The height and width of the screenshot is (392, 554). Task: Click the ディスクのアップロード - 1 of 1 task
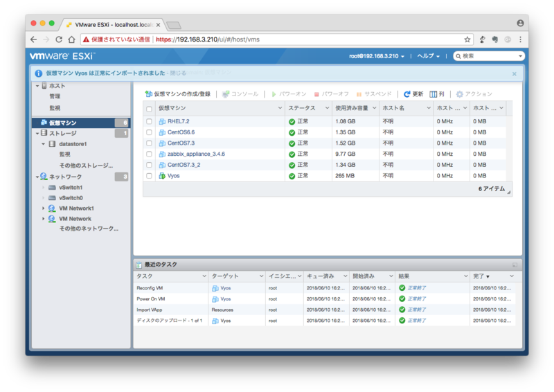coord(169,321)
